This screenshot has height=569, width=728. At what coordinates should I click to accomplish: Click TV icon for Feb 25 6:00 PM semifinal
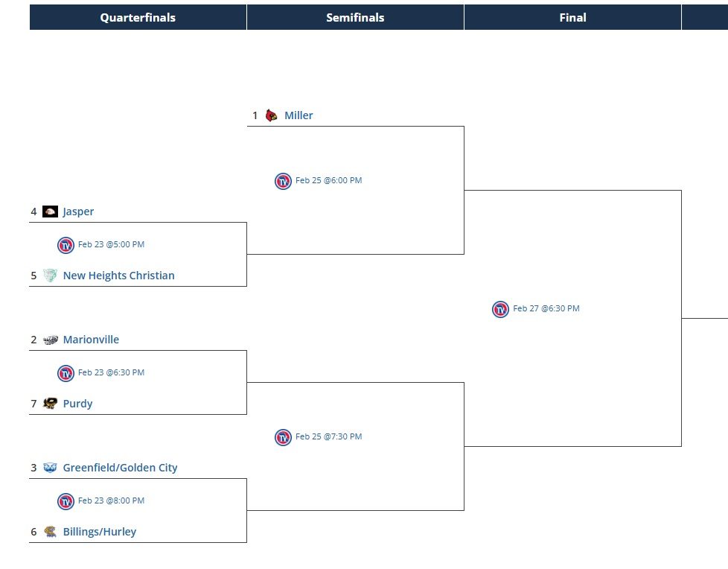tap(283, 181)
